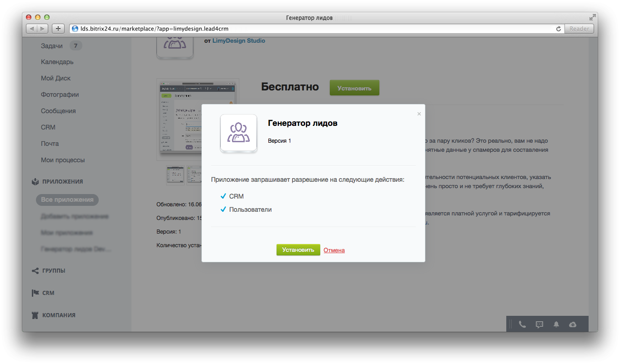This screenshot has width=620, height=364.
Task: Open the notifications bell icon
Action: click(555, 324)
